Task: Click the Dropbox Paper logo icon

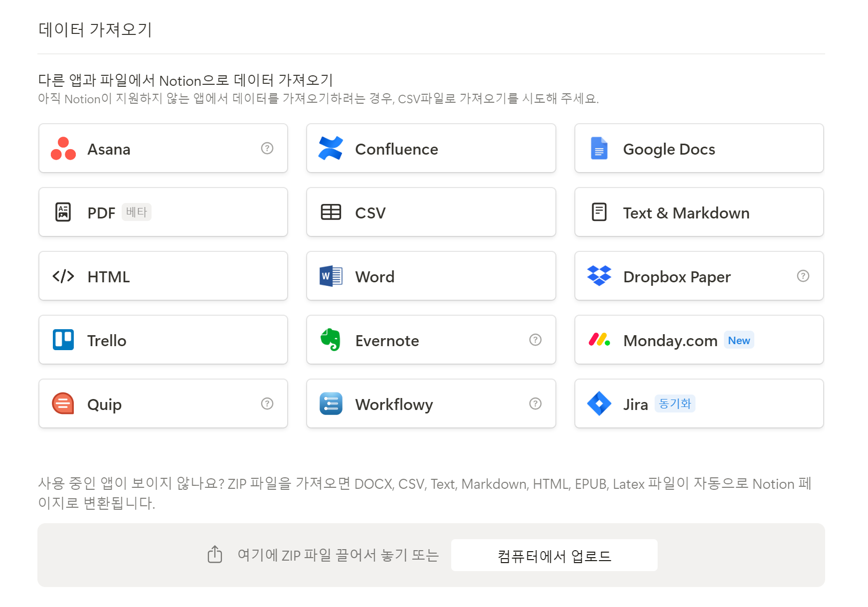Action: pyautogui.click(x=599, y=276)
